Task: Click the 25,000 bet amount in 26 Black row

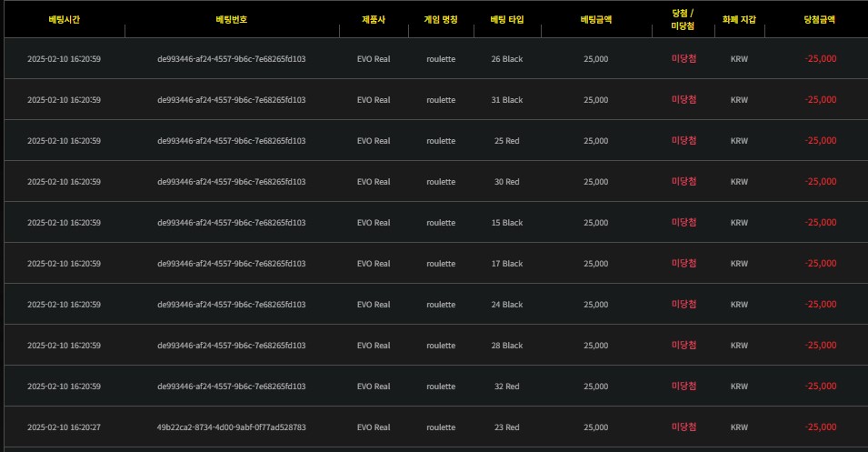Action: [596, 59]
